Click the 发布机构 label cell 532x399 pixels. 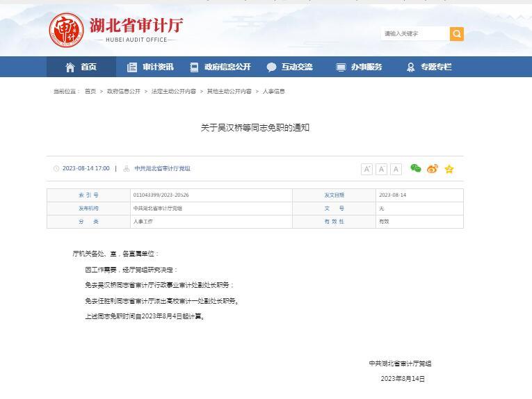point(88,209)
